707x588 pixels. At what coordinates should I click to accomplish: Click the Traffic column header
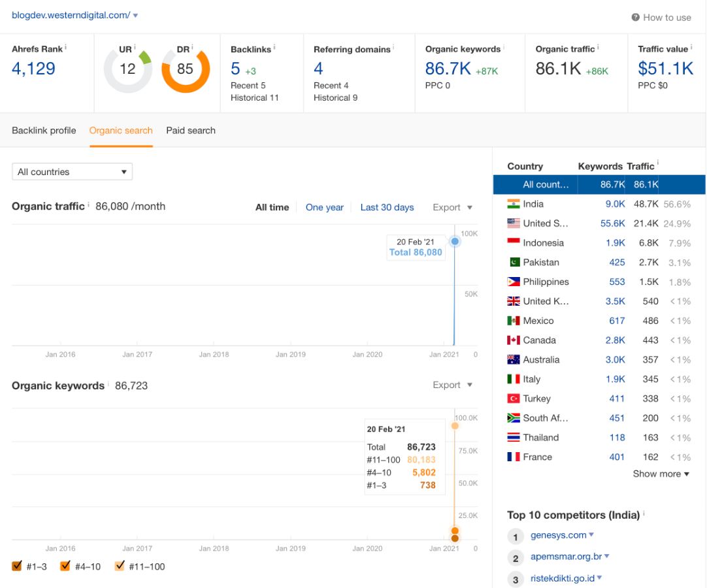click(640, 167)
